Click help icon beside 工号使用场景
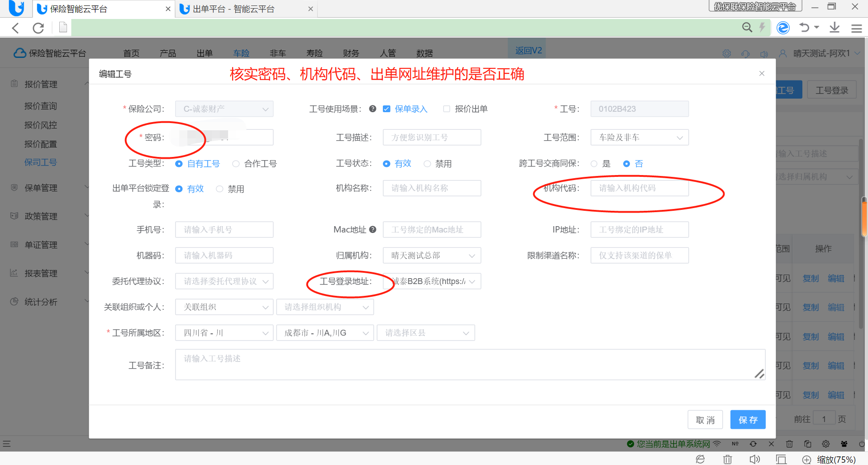The image size is (868, 465). 372,109
